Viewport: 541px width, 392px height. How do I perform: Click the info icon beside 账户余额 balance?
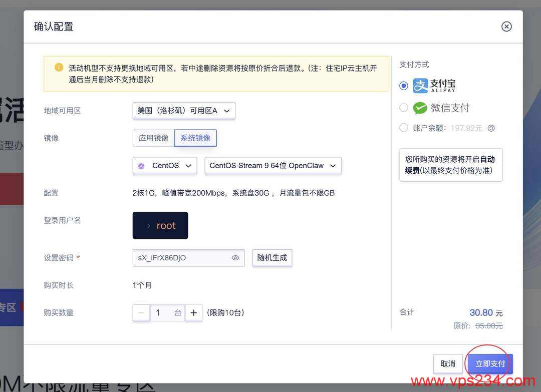click(491, 128)
